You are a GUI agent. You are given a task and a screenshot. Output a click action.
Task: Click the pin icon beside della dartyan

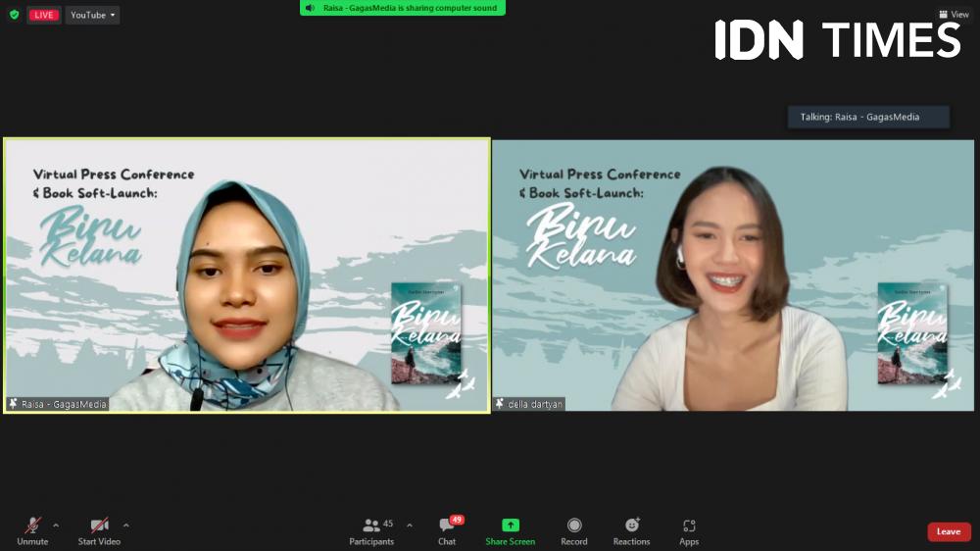500,404
